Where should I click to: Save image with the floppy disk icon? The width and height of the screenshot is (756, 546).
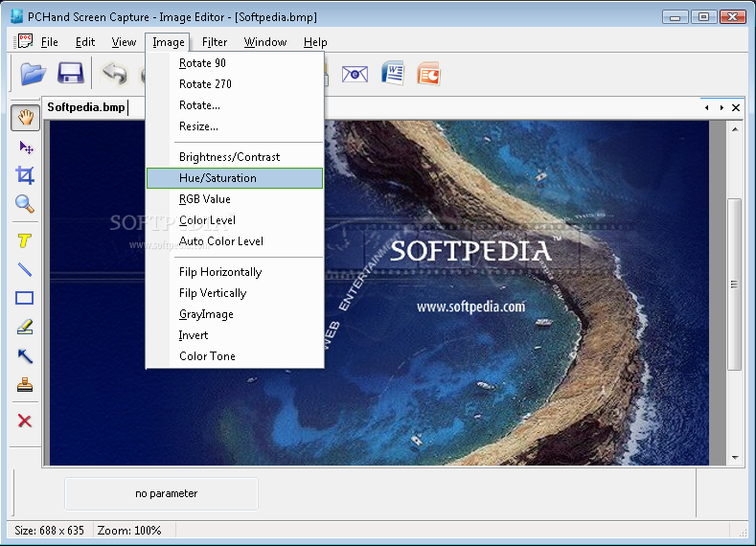pyautogui.click(x=70, y=74)
